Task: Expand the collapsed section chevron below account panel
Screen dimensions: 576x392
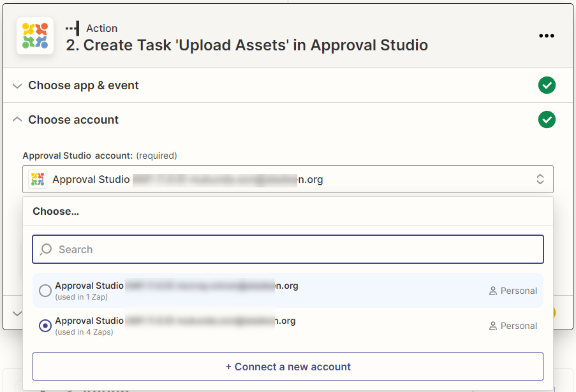Action: (17, 313)
